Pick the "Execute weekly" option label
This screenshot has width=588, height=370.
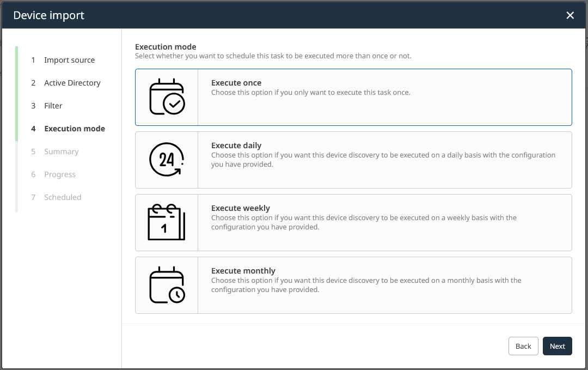click(240, 208)
